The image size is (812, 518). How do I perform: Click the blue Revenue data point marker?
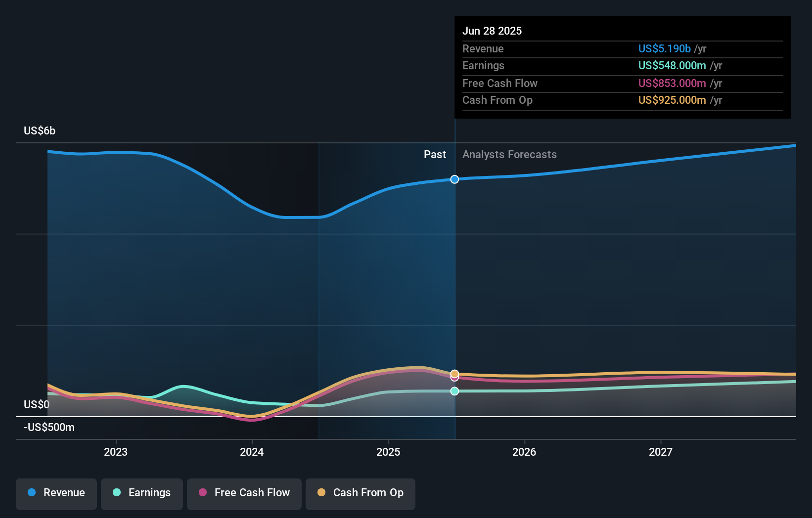454,179
